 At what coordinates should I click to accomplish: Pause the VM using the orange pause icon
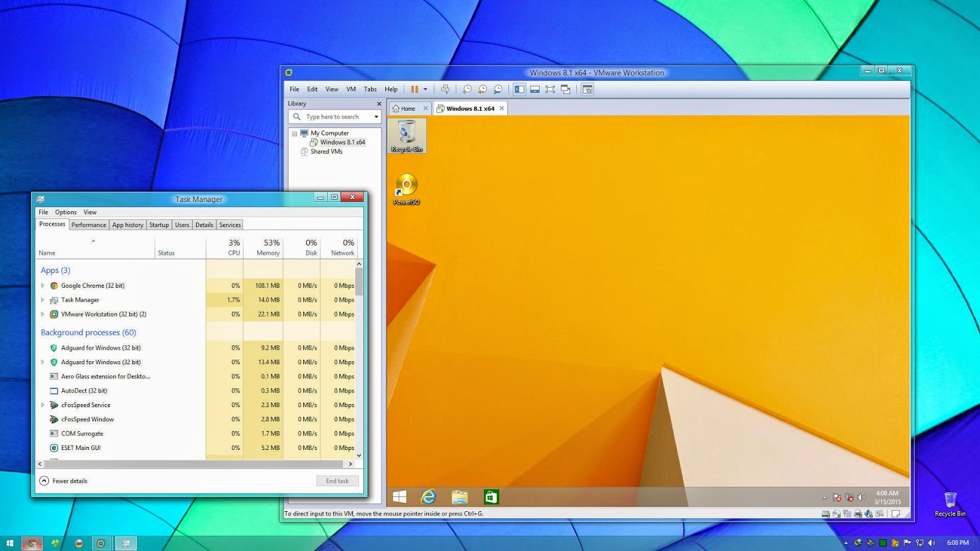[x=415, y=89]
